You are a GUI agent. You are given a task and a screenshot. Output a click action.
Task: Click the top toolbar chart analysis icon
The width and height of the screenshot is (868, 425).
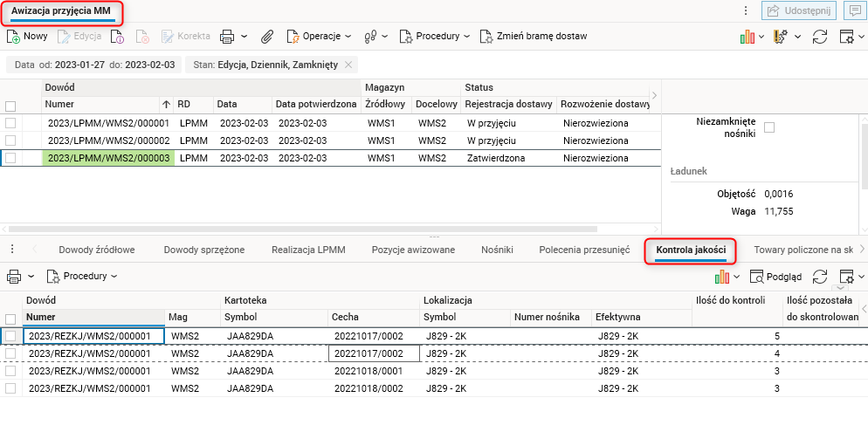pos(747,37)
